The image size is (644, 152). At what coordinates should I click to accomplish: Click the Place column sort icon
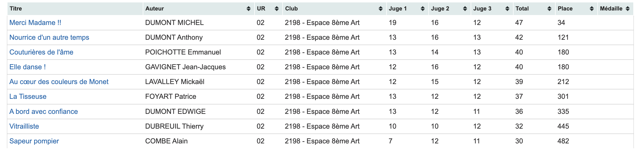coord(591,9)
